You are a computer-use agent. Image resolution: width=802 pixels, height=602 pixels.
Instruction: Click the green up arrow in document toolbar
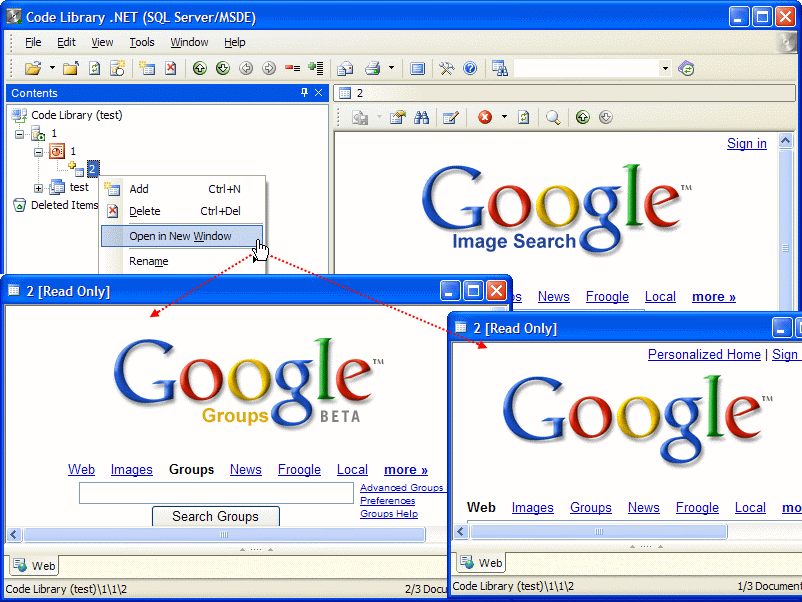pyautogui.click(x=583, y=118)
